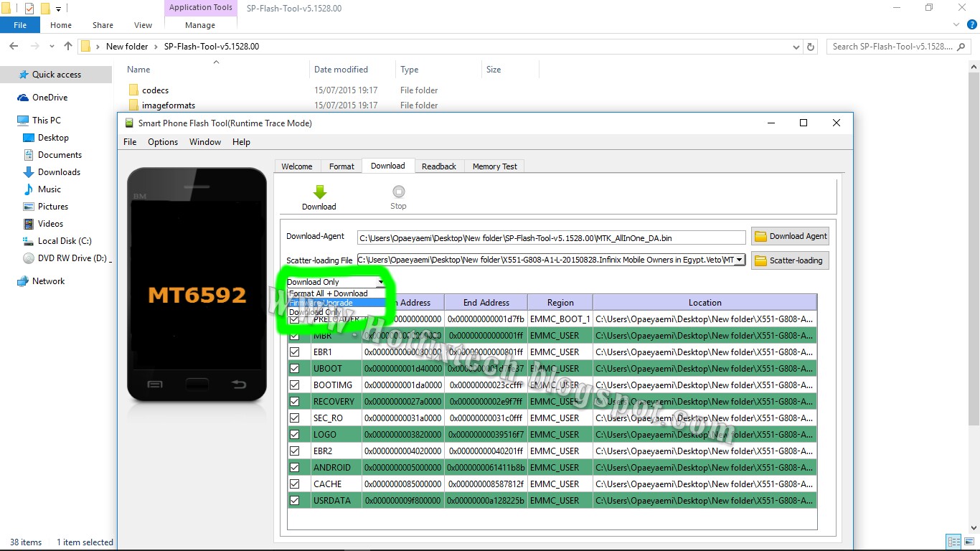Click the Refresh icon in the address bar
Viewport: 980px width, 551px height.
click(x=811, y=46)
